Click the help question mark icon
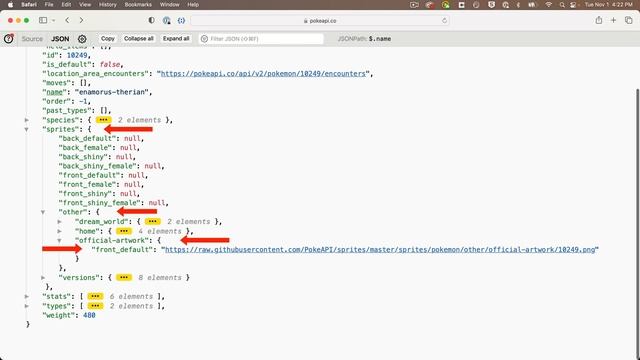Screen dimensions: 640x360 click(x=9, y=39)
